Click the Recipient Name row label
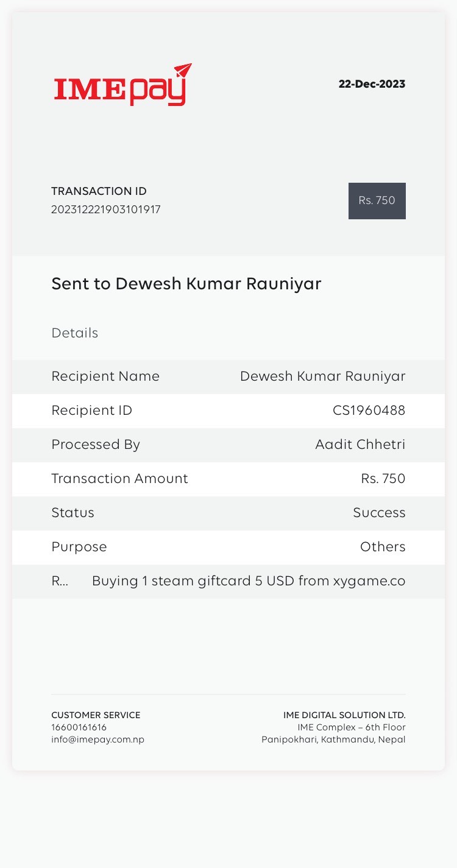The height and width of the screenshot is (868, 457). click(105, 376)
